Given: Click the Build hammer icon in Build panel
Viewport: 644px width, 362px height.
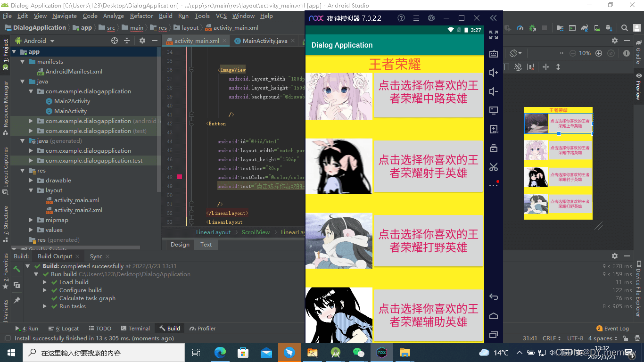Looking at the screenshot, I should pyautogui.click(x=17, y=269).
